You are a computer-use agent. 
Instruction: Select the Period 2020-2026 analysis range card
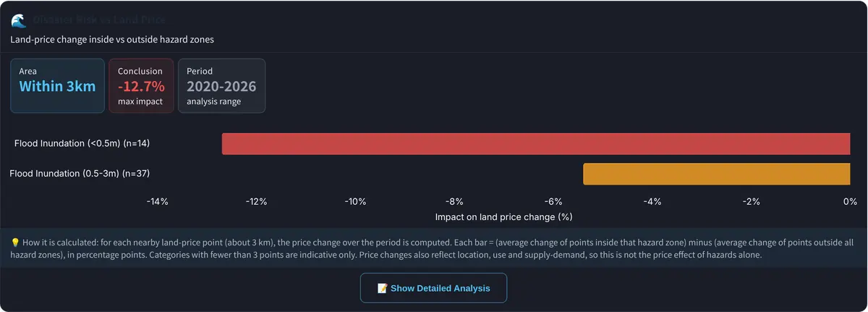221,85
